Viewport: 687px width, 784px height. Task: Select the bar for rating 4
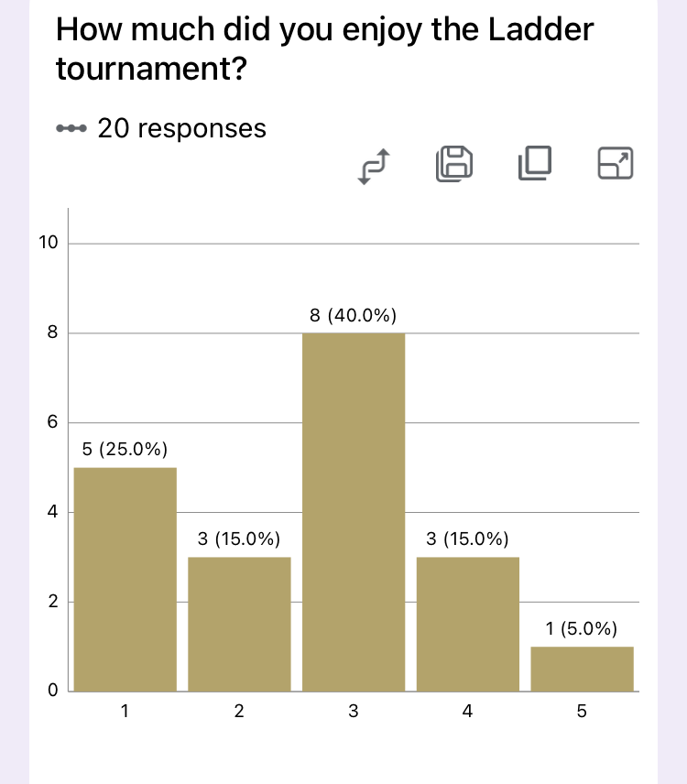click(468, 624)
